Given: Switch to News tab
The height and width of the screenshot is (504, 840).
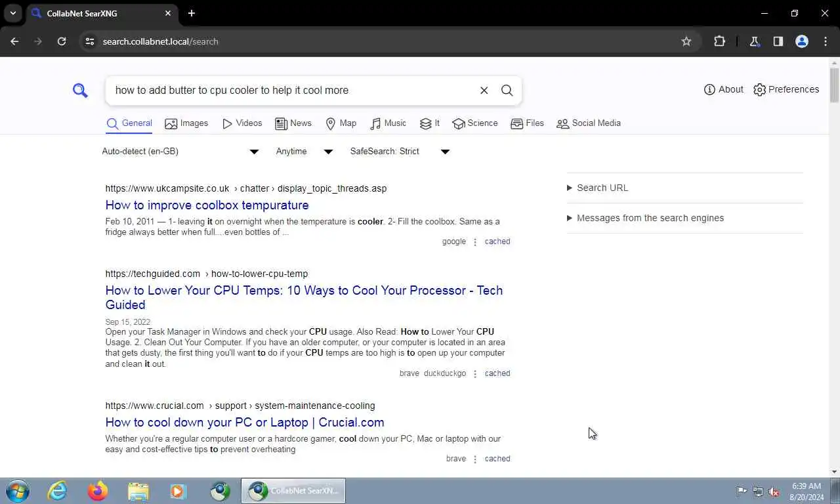Looking at the screenshot, I should (293, 123).
